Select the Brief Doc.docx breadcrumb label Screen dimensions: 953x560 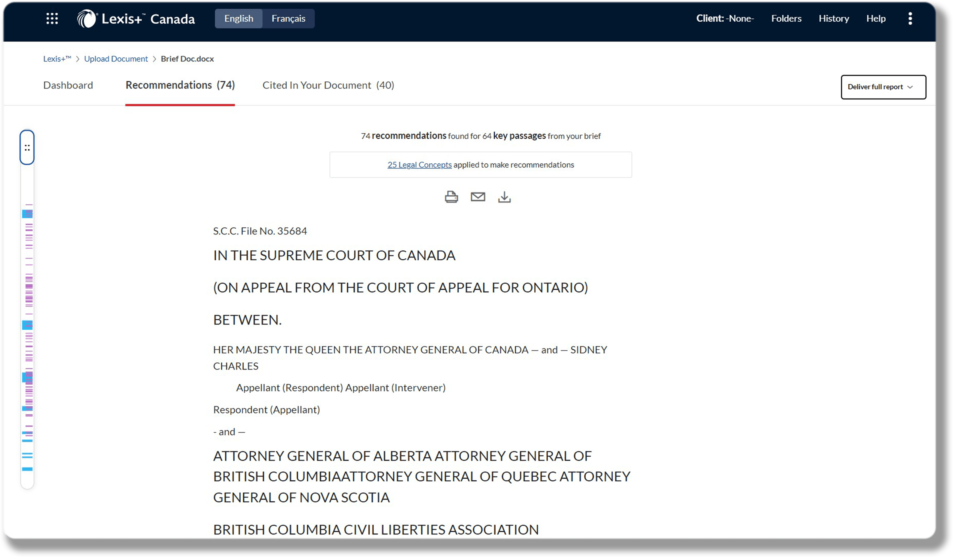(x=187, y=59)
